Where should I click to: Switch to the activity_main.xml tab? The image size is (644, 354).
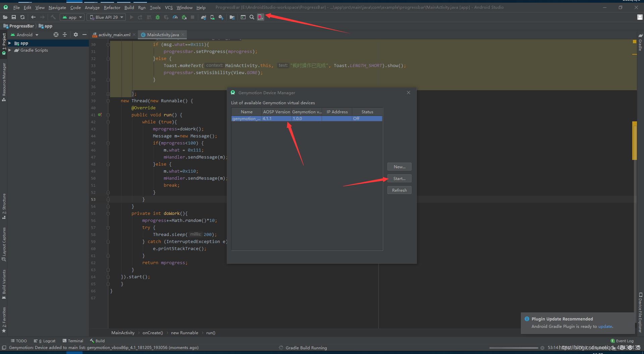(x=114, y=35)
